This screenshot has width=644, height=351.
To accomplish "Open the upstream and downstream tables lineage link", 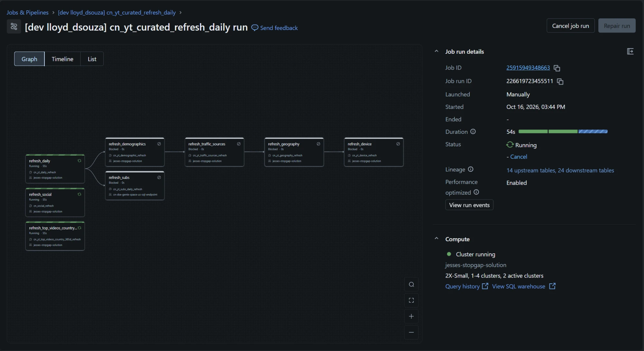I will point(560,170).
